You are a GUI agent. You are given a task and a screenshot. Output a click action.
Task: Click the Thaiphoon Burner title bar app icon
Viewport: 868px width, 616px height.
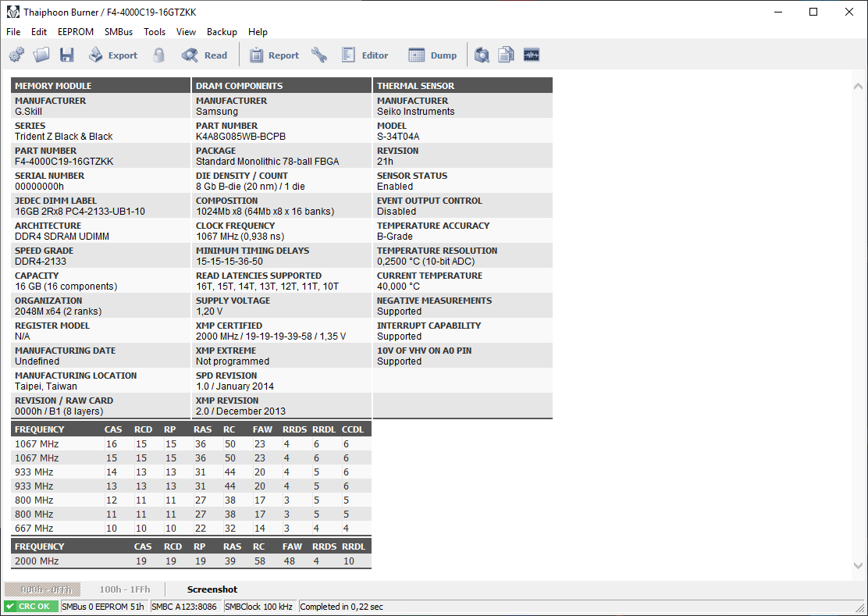point(12,12)
